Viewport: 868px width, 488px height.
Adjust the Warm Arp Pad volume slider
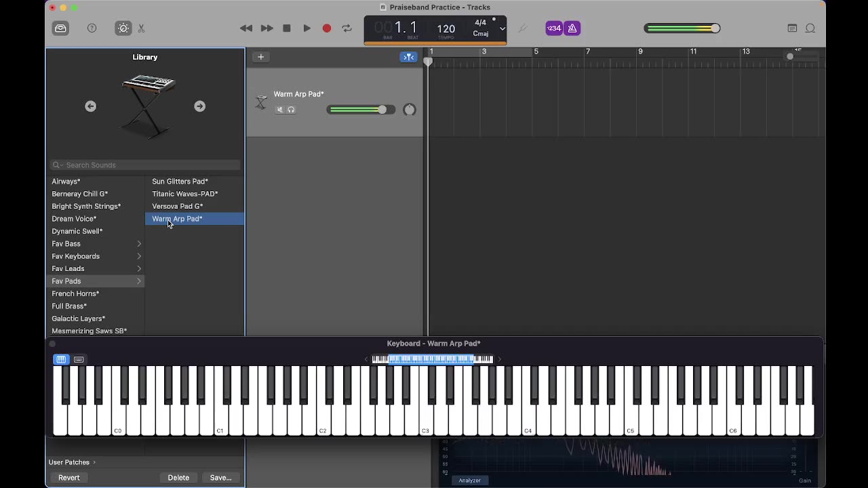pyautogui.click(x=359, y=110)
